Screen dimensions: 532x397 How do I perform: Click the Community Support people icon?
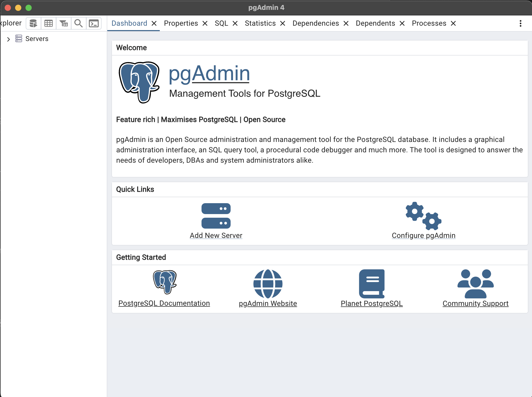tap(475, 284)
